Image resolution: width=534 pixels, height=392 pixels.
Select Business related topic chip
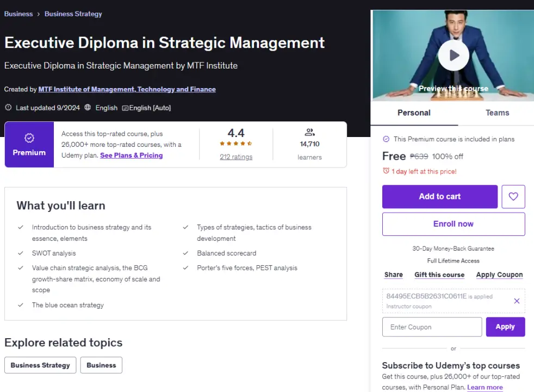click(x=101, y=365)
